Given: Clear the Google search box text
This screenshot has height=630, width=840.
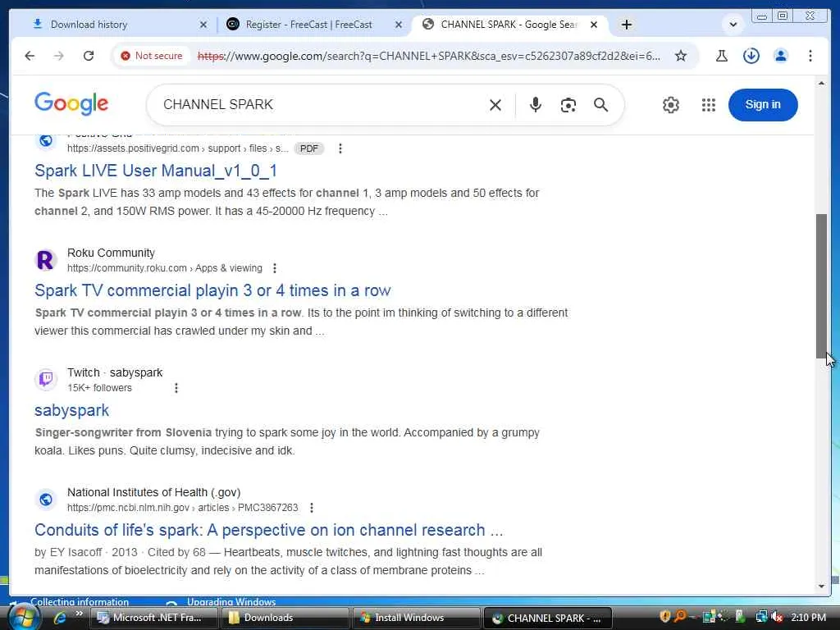Looking at the screenshot, I should coord(495,105).
